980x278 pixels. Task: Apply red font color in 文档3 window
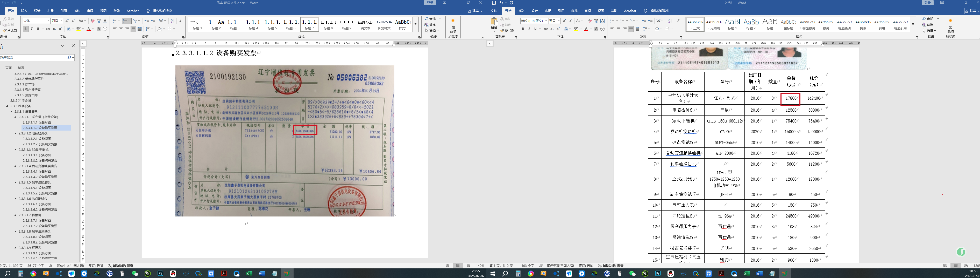(x=586, y=29)
